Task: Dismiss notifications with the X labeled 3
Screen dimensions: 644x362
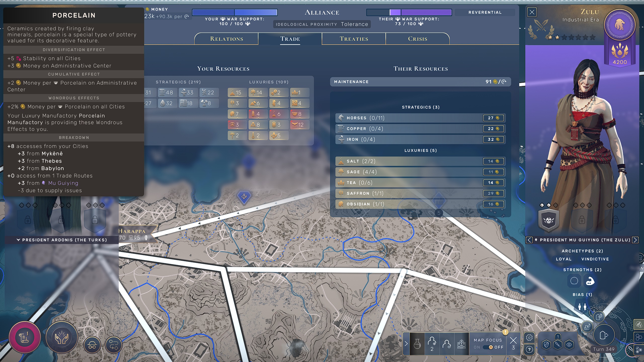Action: [513, 343]
